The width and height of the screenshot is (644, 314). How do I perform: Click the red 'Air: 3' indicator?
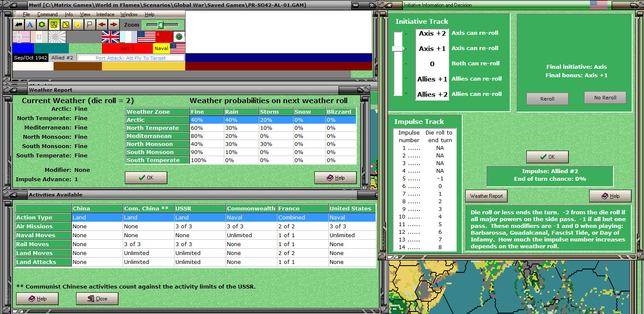pos(127,48)
